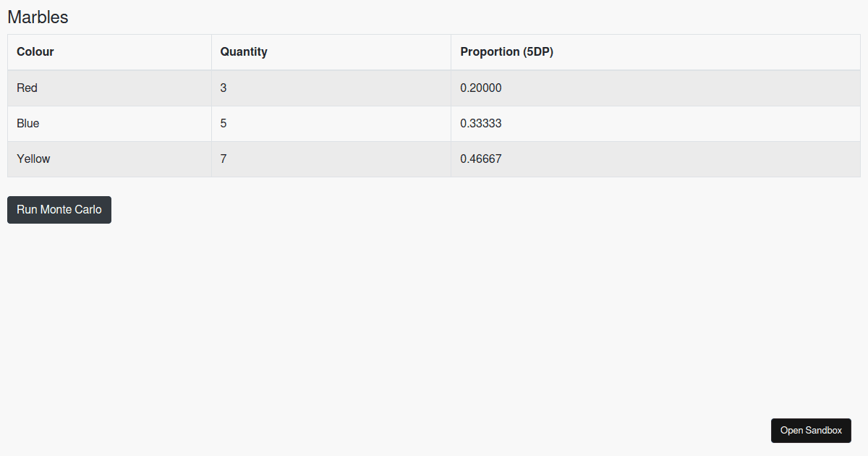Click the Marbles page heading
Viewport: 868px width, 456px height.
point(38,17)
